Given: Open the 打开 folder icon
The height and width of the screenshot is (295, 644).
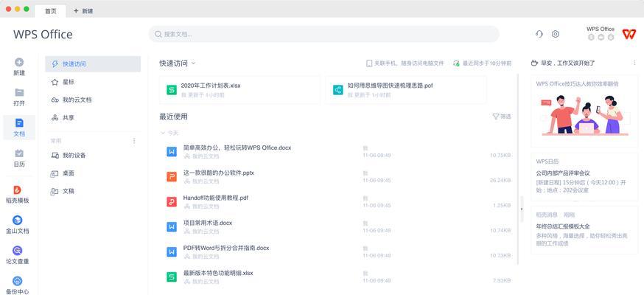Looking at the screenshot, I should pyautogui.click(x=19, y=92).
